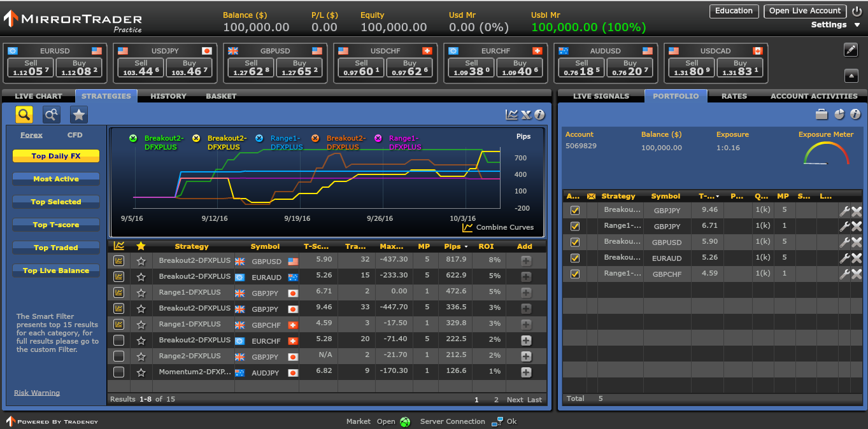Switch to the Live Chart tab
Viewport: 868px width, 429px height.
(38, 96)
